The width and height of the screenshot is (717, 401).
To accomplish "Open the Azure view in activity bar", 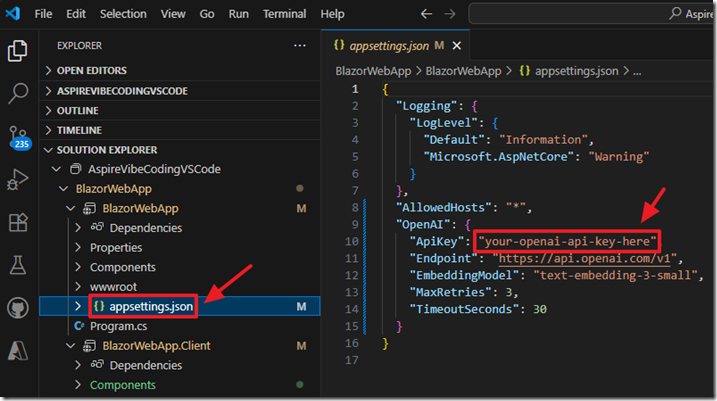I will (x=18, y=351).
